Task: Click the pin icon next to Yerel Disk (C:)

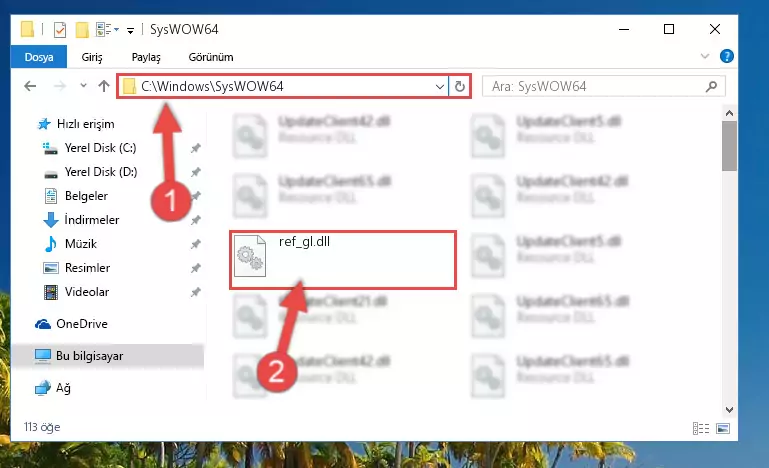Action: 196,148
